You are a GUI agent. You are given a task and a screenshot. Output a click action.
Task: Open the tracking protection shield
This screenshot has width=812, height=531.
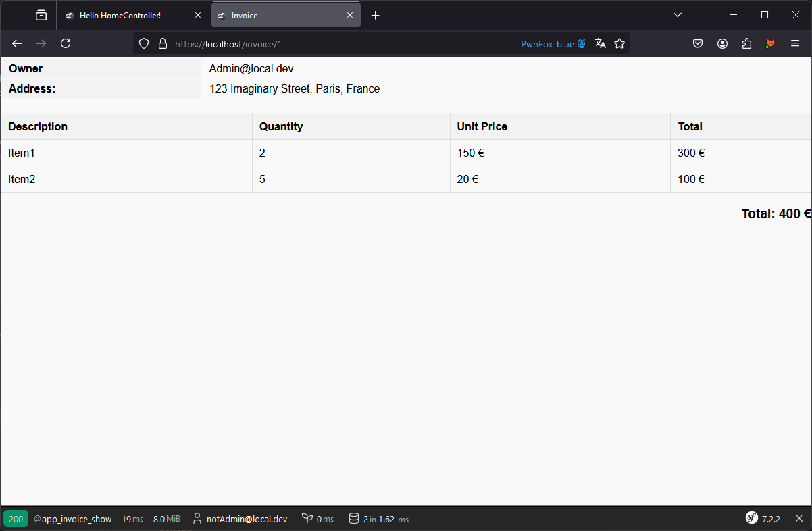pyautogui.click(x=143, y=43)
